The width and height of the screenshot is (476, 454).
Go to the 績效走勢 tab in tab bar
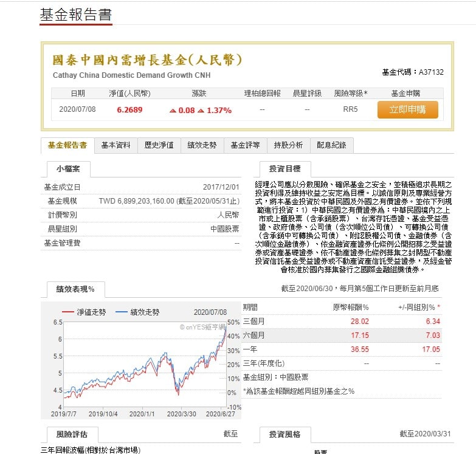[202, 145]
